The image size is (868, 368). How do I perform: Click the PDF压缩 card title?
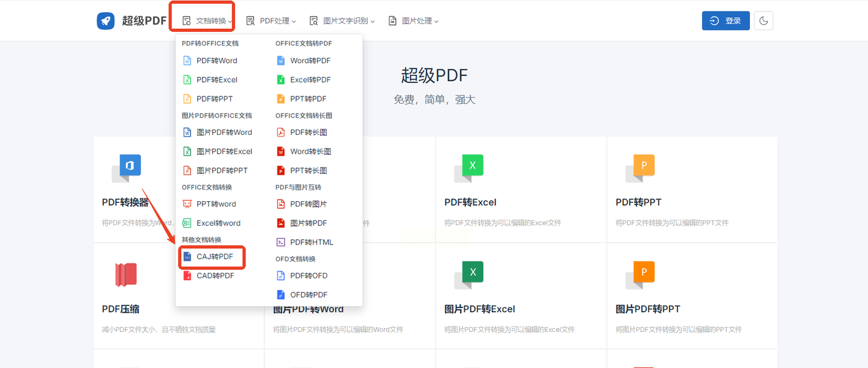pyautogui.click(x=121, y=309)
